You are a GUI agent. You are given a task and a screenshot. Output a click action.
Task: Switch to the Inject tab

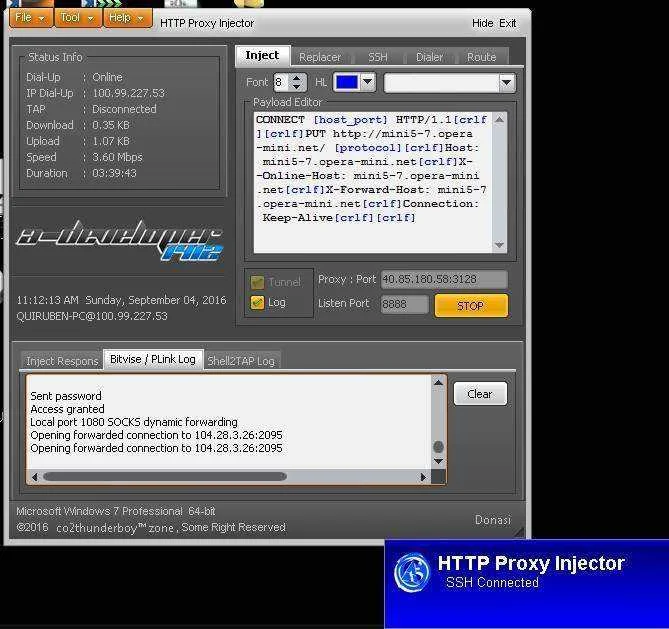[x=262, y=56]
